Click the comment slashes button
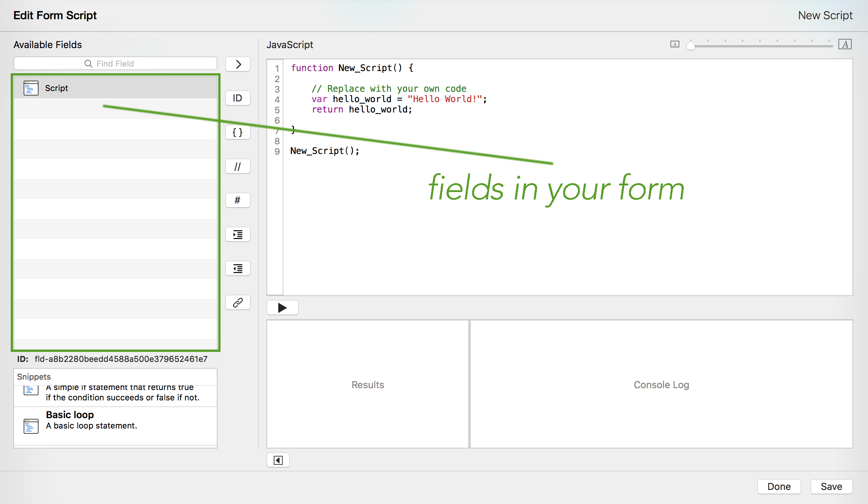868x504 pixels. (238, 167)
